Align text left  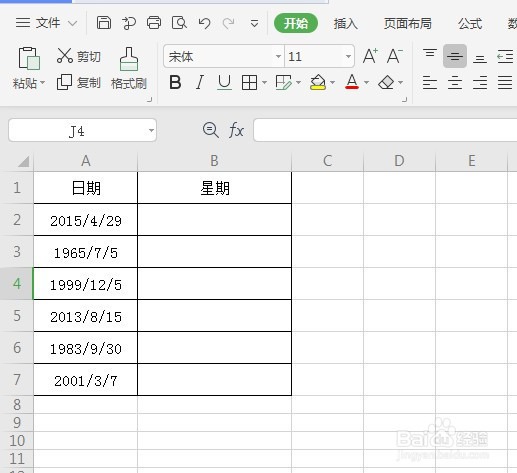(x=430, y=82)
